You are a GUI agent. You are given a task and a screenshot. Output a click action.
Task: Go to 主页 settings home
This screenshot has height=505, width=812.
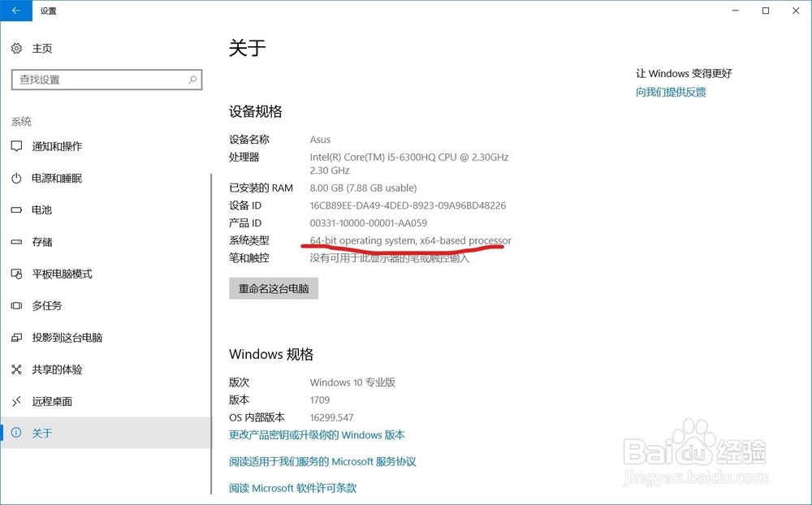click(x=42, y=48)
